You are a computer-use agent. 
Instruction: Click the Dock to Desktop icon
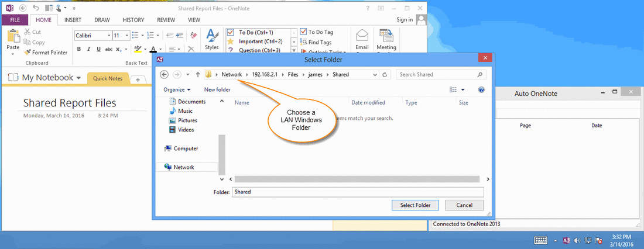coord(49,8)
